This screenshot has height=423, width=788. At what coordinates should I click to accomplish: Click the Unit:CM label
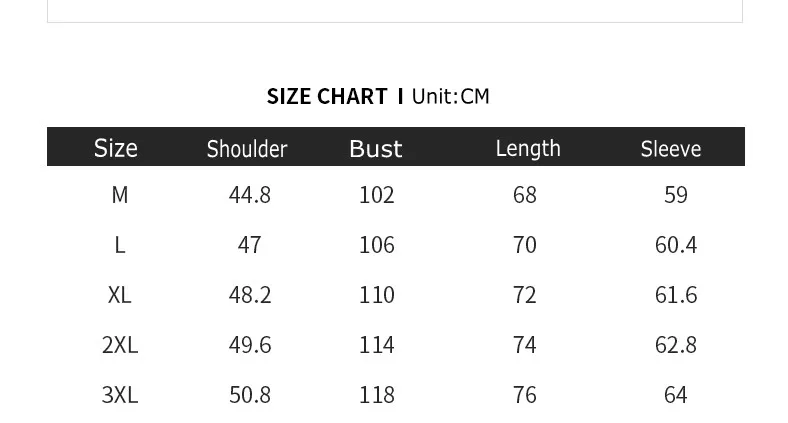[450, 96]
